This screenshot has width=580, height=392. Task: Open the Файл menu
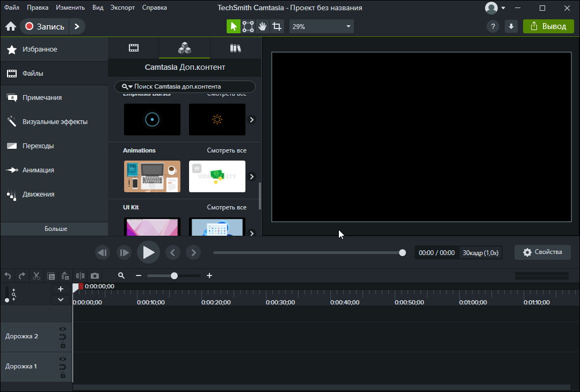[12, 8]
